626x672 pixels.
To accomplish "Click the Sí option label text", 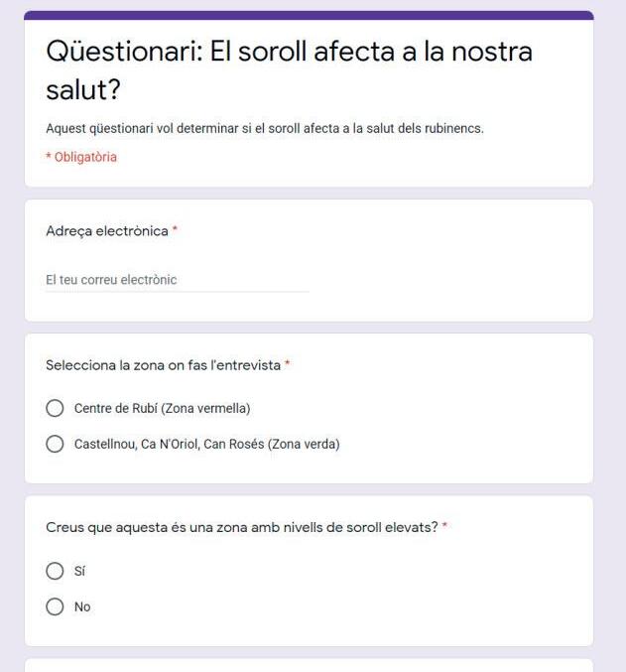I will click(80, 571).
